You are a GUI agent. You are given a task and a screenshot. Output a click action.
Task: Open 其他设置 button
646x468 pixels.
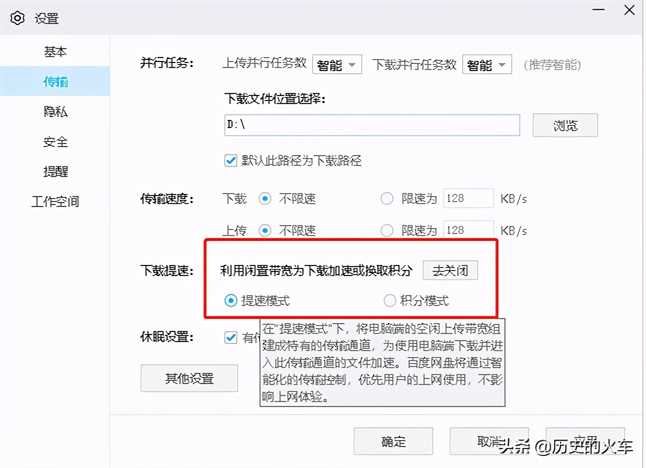click(x=189, y=378)
